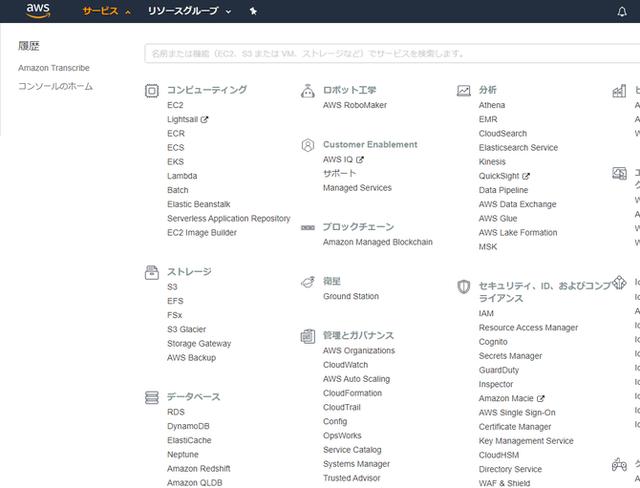Open Amazon Transcribe from history
Image resolution: width=640 pixels, height=488 pixels.
point(54,68)
